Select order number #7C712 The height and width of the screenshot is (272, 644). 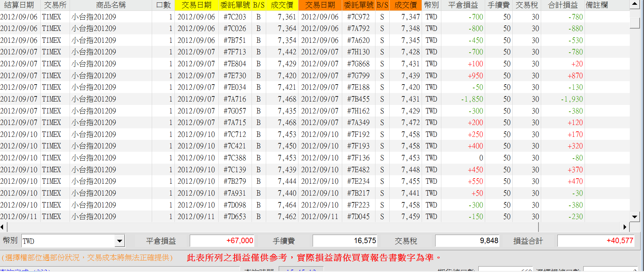click(x=235, y=134)
